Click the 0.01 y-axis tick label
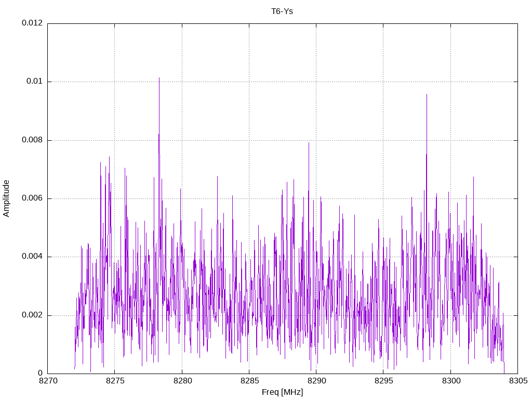 [35, 82]
